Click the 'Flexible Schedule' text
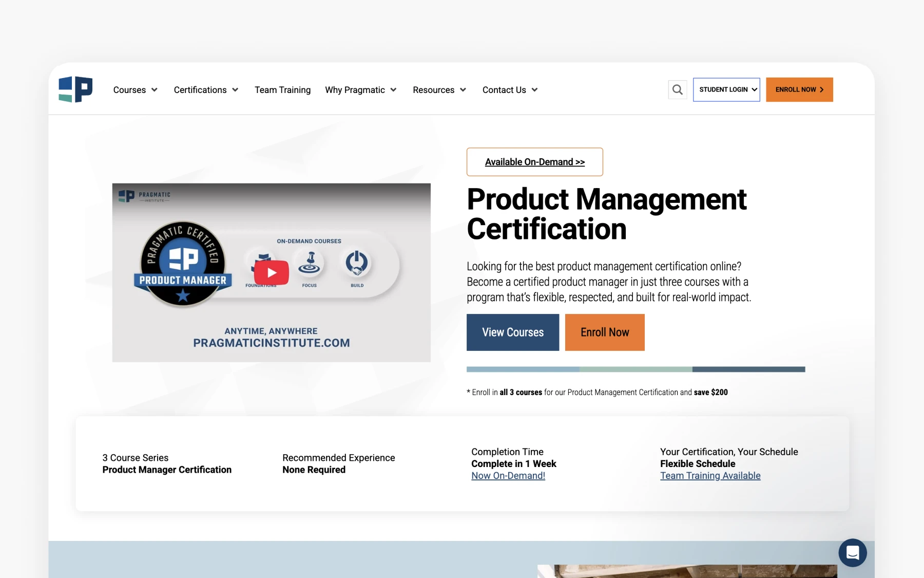The width and height of the screenshot is (924, 578). coord(698,463)
